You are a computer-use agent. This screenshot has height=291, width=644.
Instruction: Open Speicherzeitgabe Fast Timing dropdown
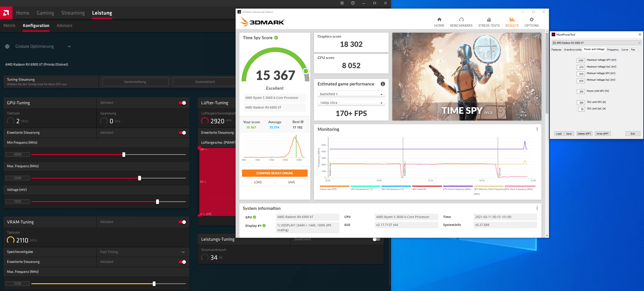[x=143, y=252]
